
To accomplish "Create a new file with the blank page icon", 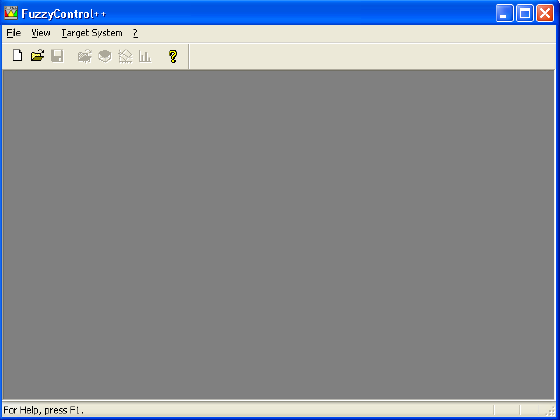I will click(17, 56).
